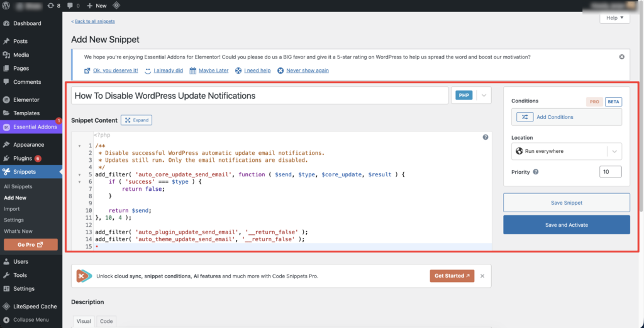Click code line 'return $send;'
This screenshot has height=328, width=644.
coord(130,210)
